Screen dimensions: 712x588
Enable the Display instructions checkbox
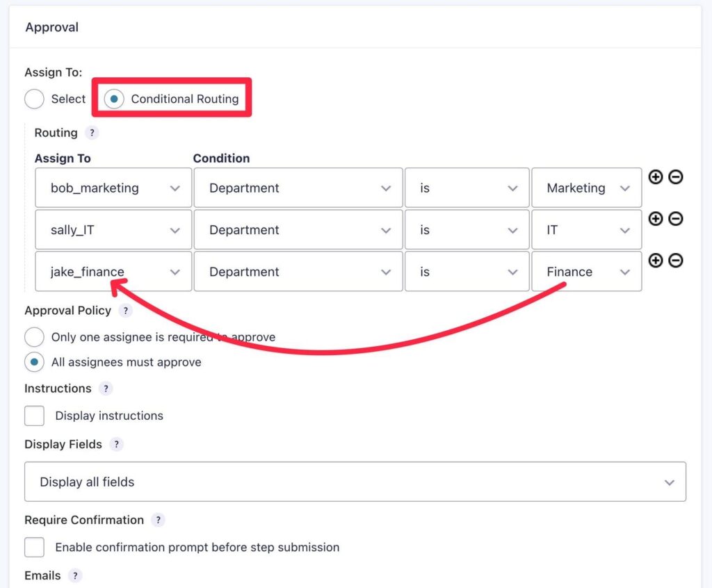[x=34, y=416]
